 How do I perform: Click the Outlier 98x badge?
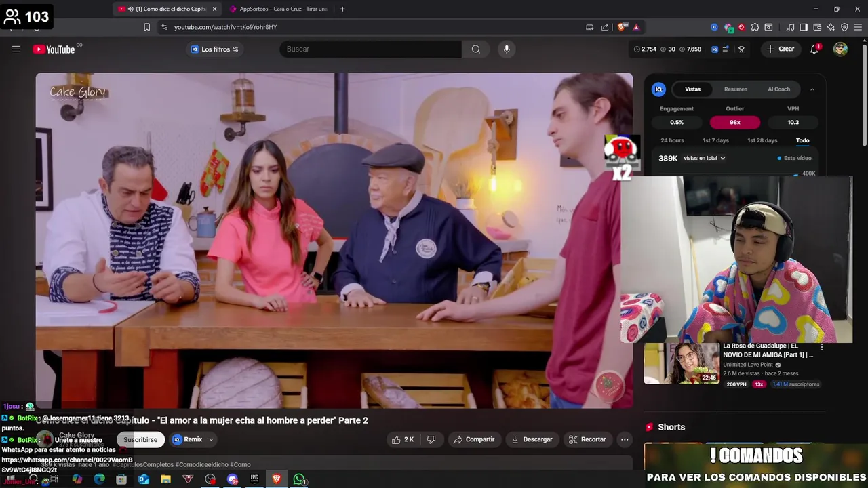(x=735, y=123)
